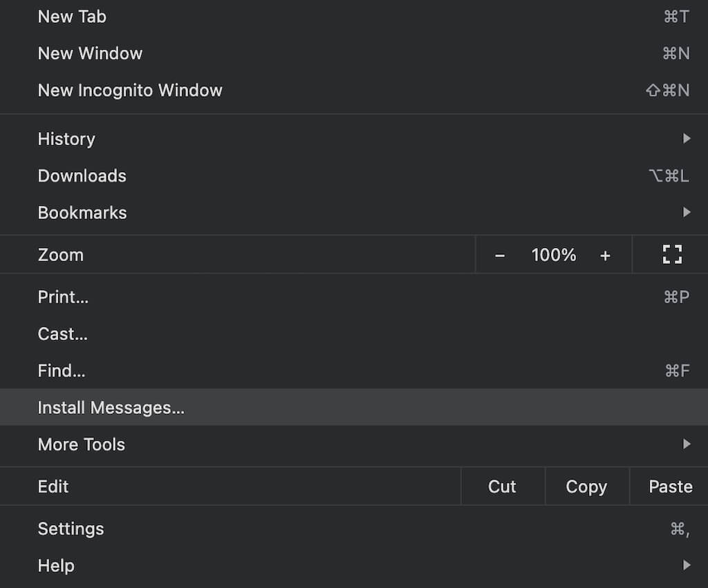The image size is (708, 588).
Task: Open a New Tab
Action: coord(72,17)
